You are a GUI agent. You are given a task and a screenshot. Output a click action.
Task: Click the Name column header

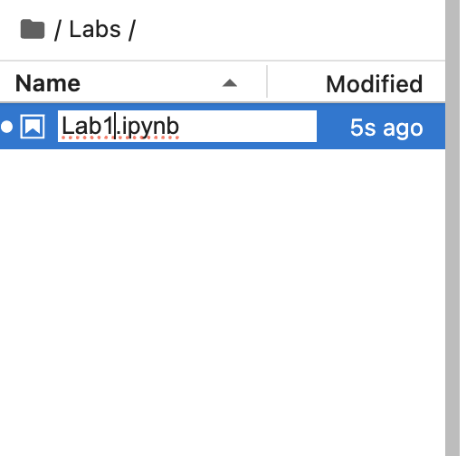(48, 83)
